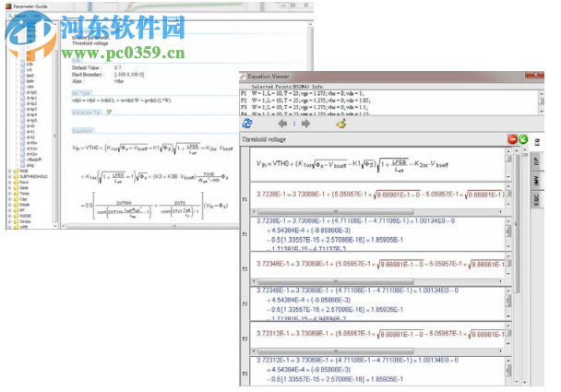Viewport: 561px width, 392px height.
Task: Click the Stress folder icon
Action: [x=16, y=221]
